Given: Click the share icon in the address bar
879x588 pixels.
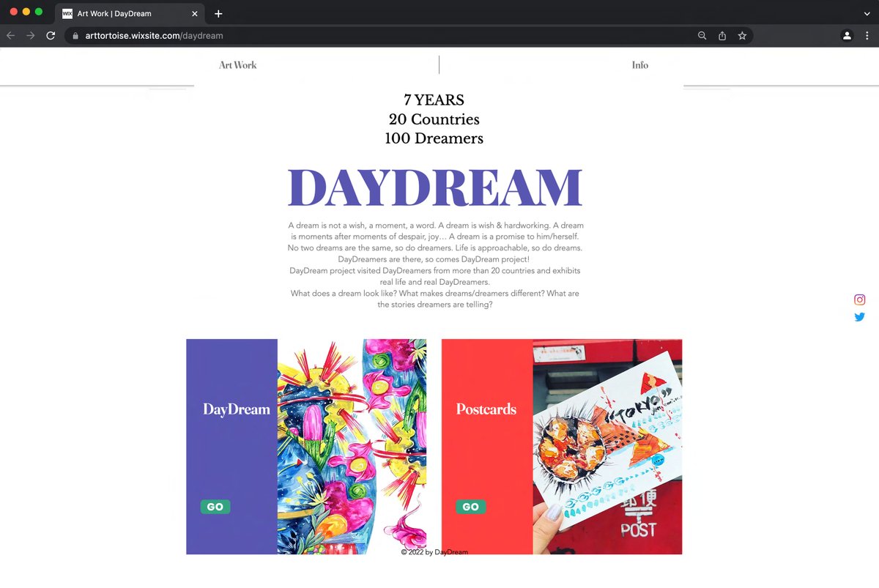Looking at the screenshot, I should (x=722, y=35).
